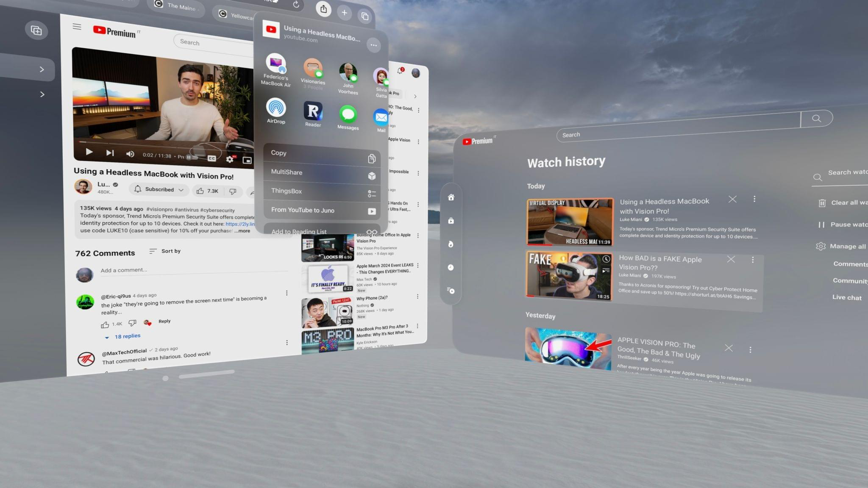Share to Federico's MacBook Air

275,70
